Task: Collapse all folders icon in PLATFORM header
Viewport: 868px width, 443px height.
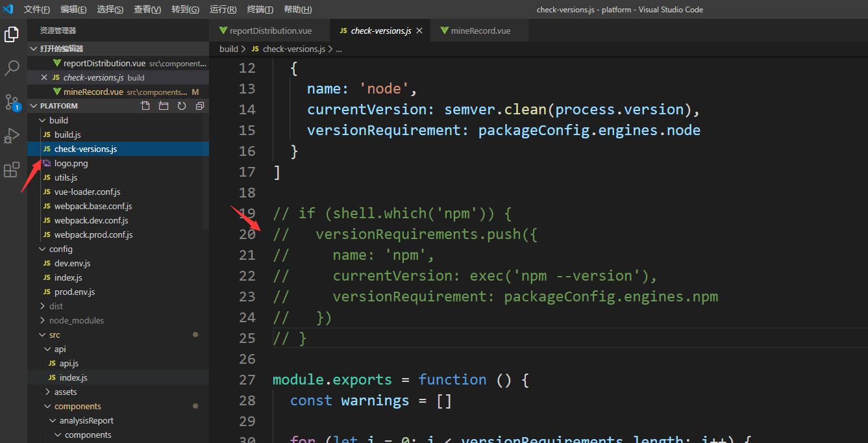Action: point(200,106)
